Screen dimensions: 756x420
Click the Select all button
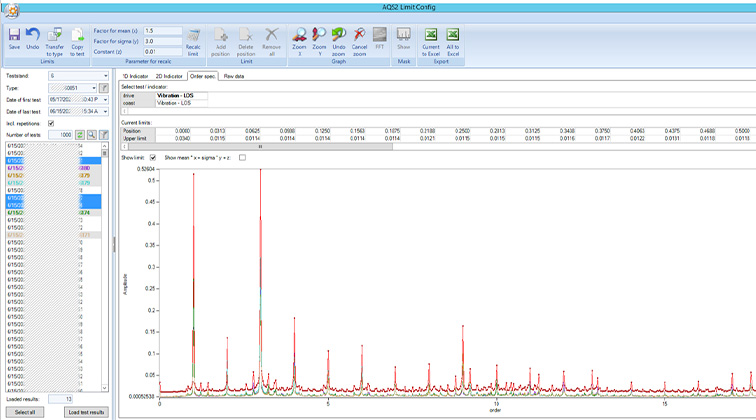(25, 412)
